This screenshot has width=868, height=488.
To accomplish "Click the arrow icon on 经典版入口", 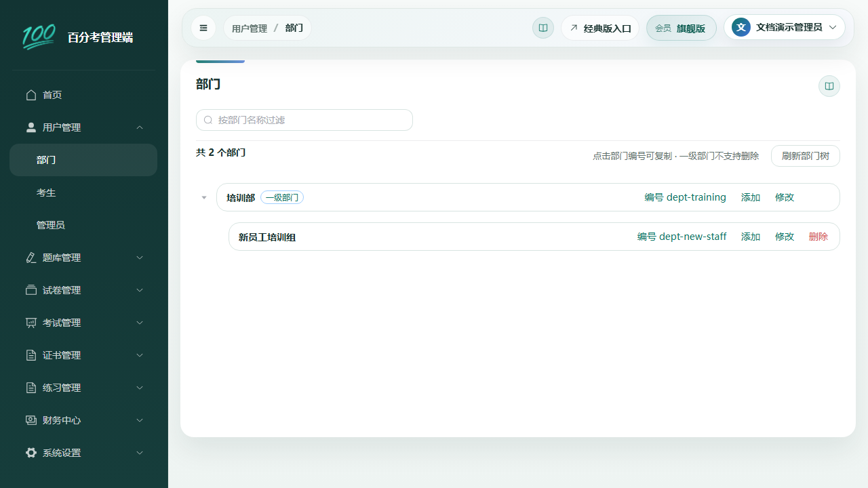I will pos(574,28).
